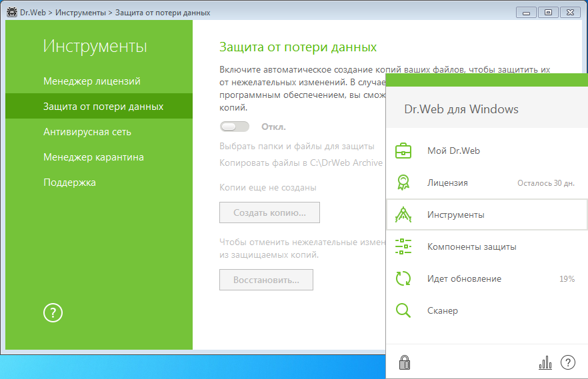This screenshot has height=379, width=588.
Task: Open Менеджер карантина section
Action: (x=93, y=157)
